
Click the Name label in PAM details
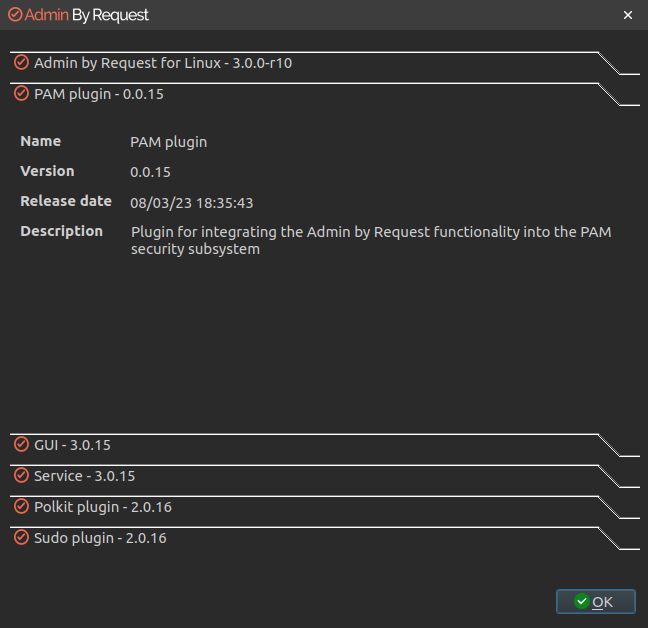(x=40, y=141)
